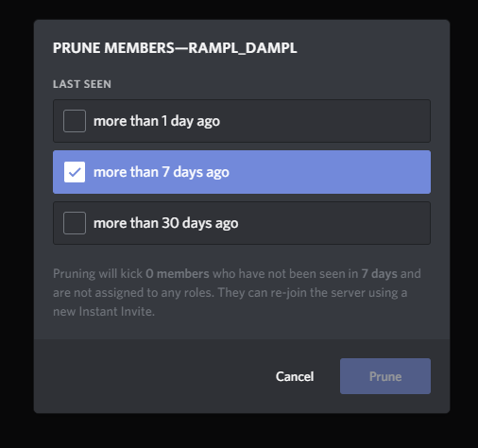The width and height of the screenshot is (478, 448).
Task: Choose the highlighted "more than 7 days ago" label
Action: 162,172
